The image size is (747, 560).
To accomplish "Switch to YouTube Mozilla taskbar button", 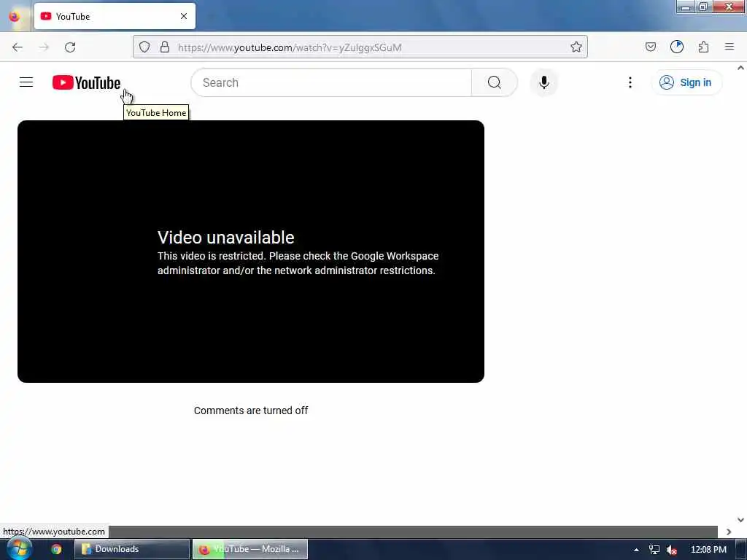I will 249,549.
